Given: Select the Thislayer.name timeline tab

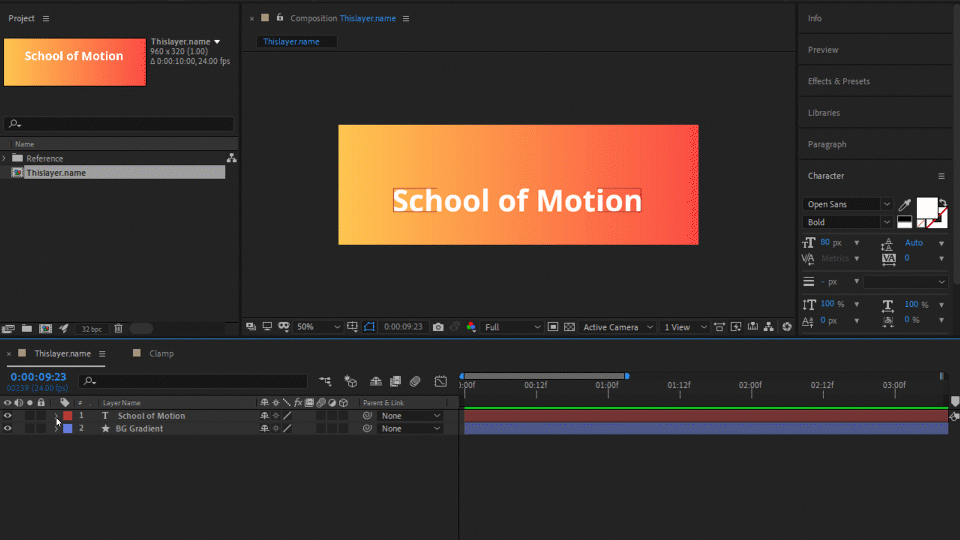Looking at the screenshot, I should pyautogui.click(x=62, y=353).
